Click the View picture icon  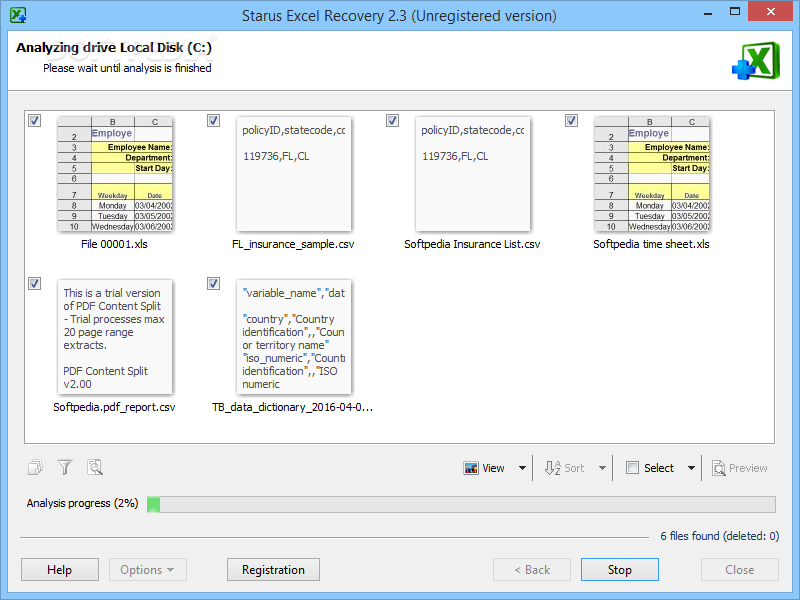[x=471, y=468]
